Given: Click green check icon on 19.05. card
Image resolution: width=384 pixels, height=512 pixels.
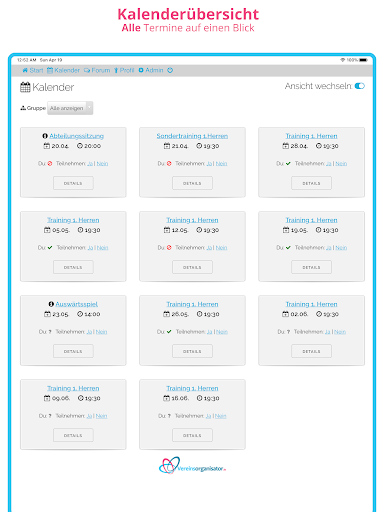Looking at the screenshot, I should point(288,248).
